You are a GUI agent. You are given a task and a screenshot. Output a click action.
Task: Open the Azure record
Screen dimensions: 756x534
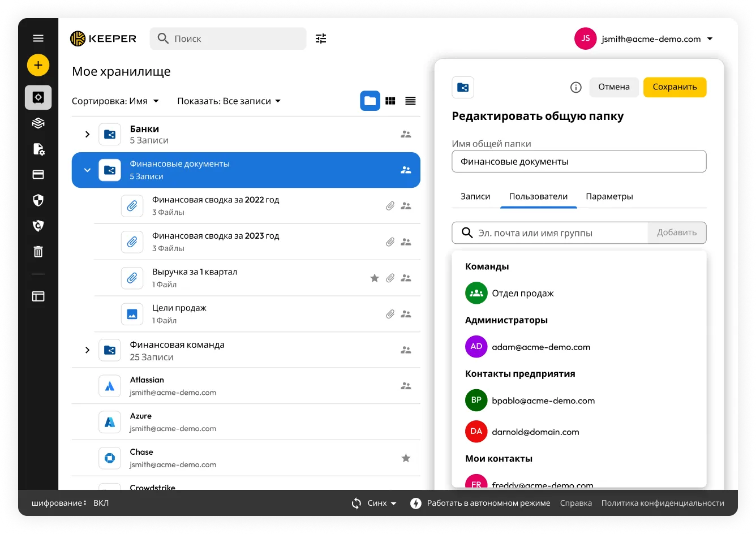[x=246, y=422]
